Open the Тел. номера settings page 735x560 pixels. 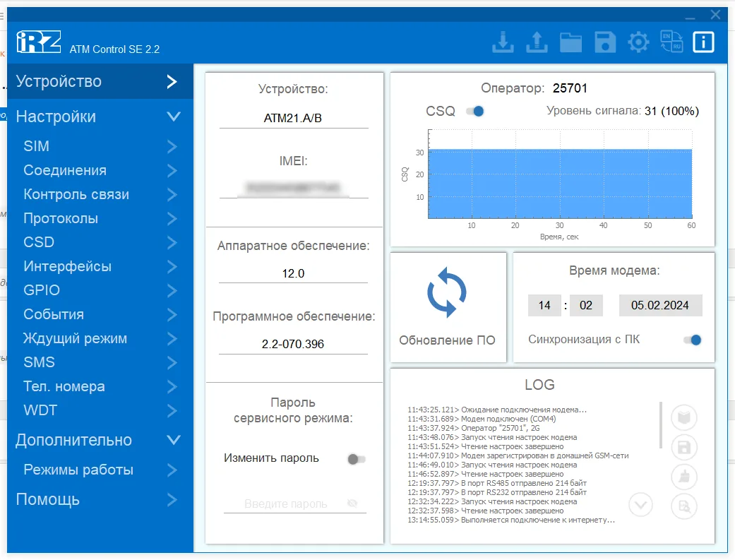coord(100,386)
